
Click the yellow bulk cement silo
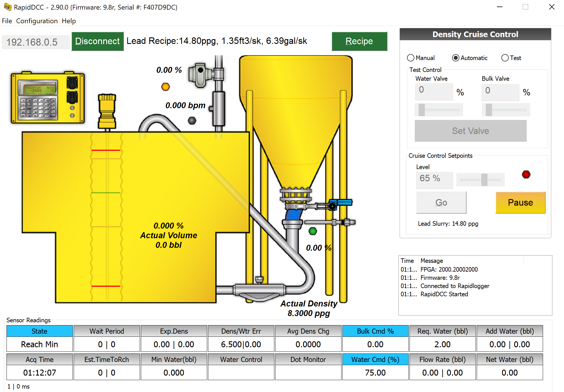[296, 122]
